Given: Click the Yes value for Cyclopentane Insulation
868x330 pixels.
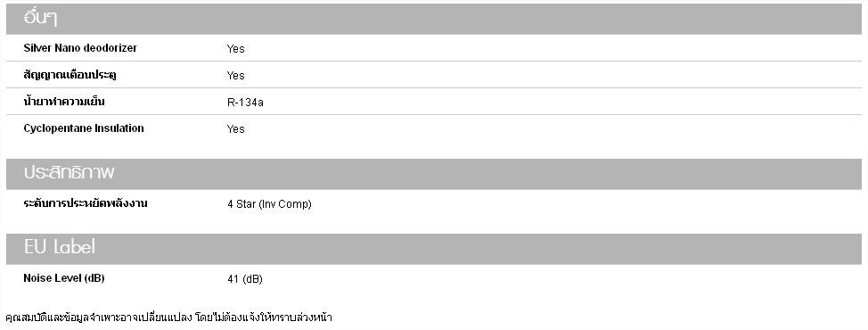Looking at the screenshot, I should click(236, 129).
